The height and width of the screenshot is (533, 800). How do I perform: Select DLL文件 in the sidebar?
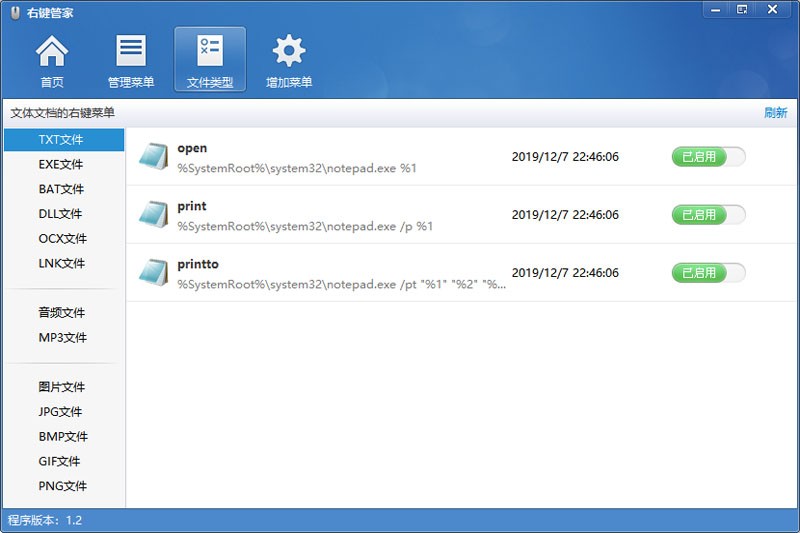(x=60, y=214)
